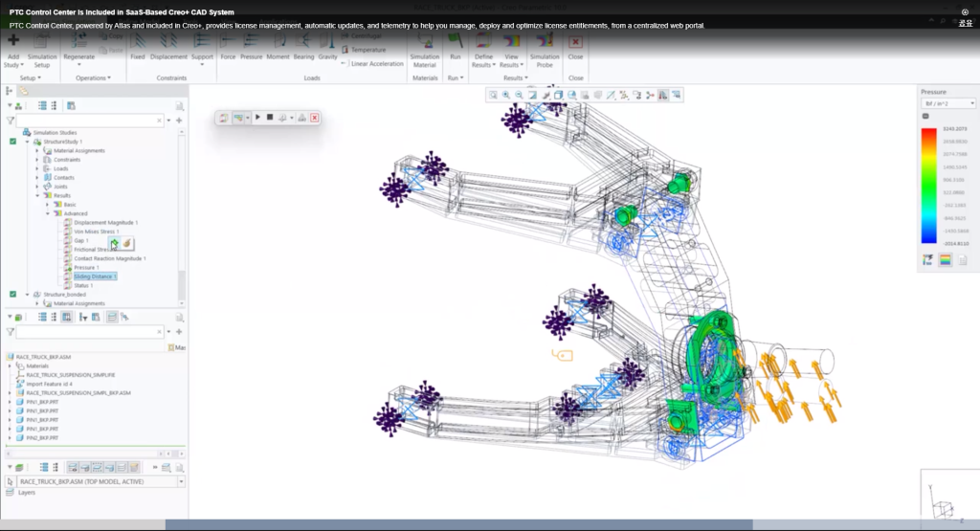Click the collapse toggle above the legend

pyautogui.click(x=924, y=116)
